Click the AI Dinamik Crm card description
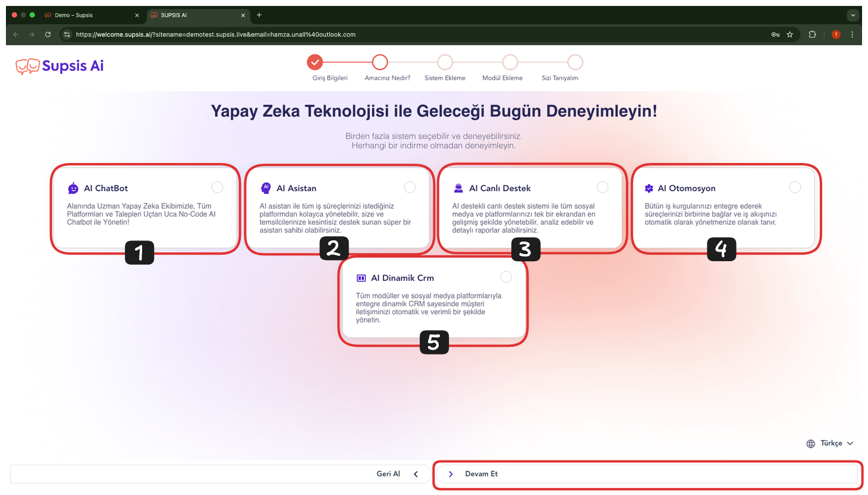The width and height of the screenshot is (868, 495). click(429, 308)
